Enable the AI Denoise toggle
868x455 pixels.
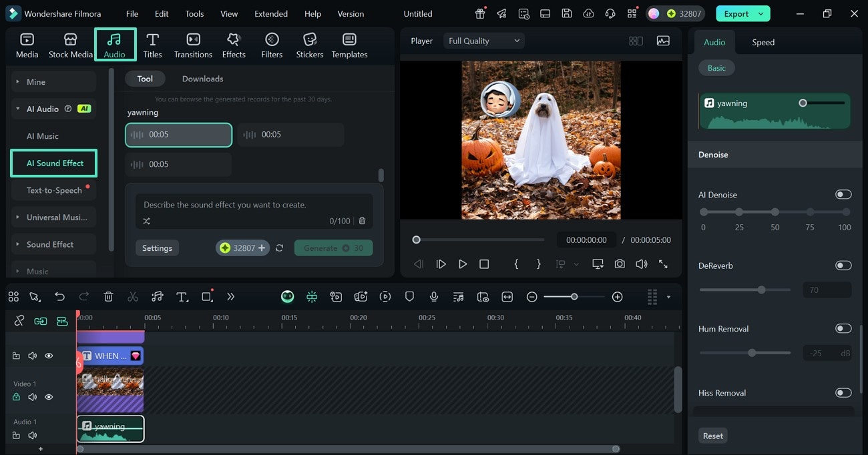click(843, 195)
